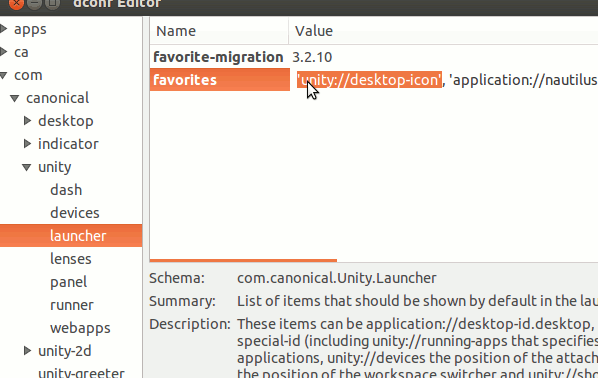Screen dimensions: 598x378
Task: Click the apps label in tree
Action: 30,29
